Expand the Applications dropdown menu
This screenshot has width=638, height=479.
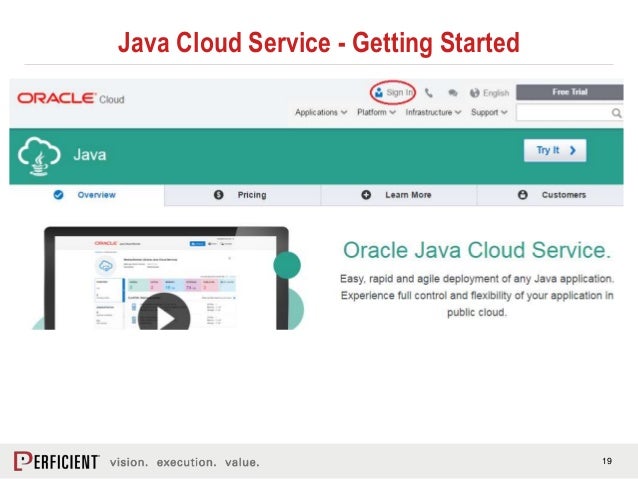point(321,112)
